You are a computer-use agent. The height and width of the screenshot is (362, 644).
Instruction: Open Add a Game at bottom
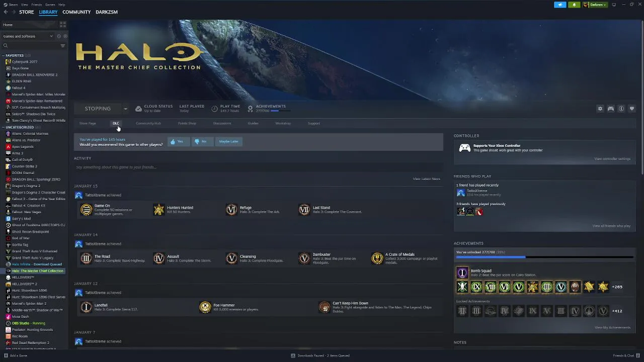16,355
